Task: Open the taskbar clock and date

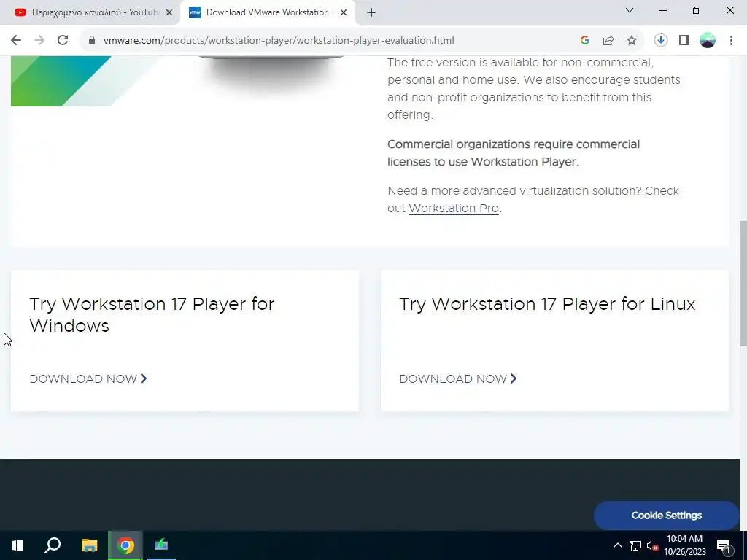Action: (684, 545)
